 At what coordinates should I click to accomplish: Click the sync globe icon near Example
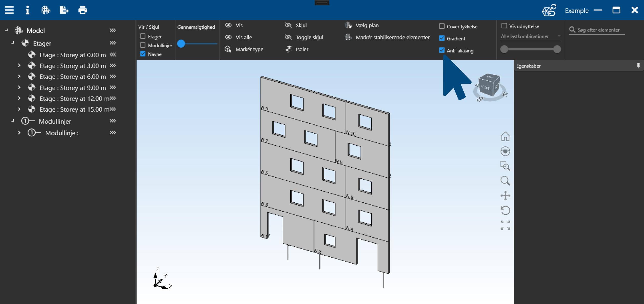[x=549, y=10]
